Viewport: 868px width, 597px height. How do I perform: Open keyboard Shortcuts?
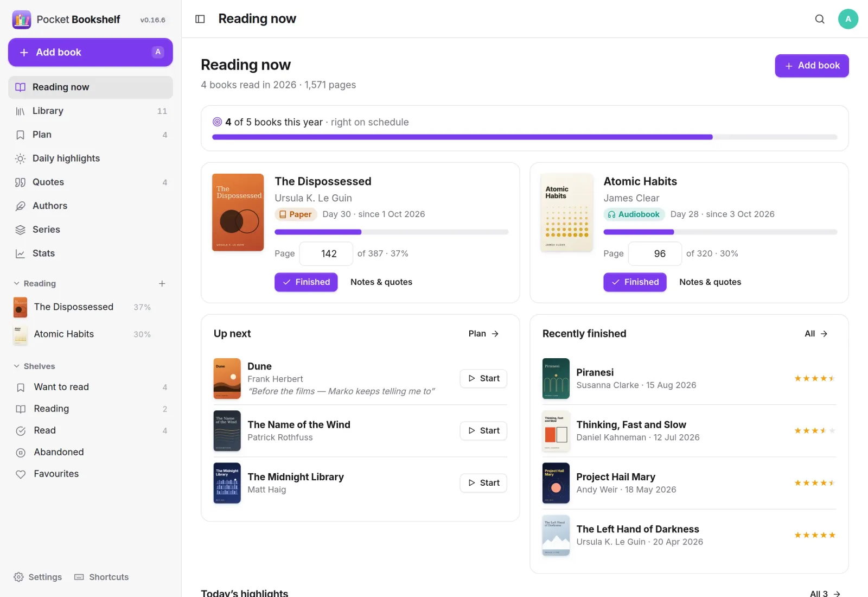[x=101, y=577]
